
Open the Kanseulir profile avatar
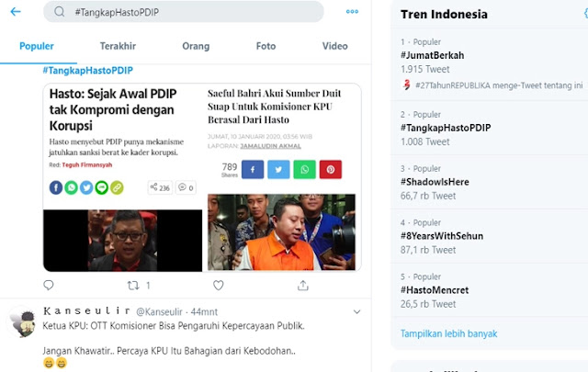tap(23, 323)
